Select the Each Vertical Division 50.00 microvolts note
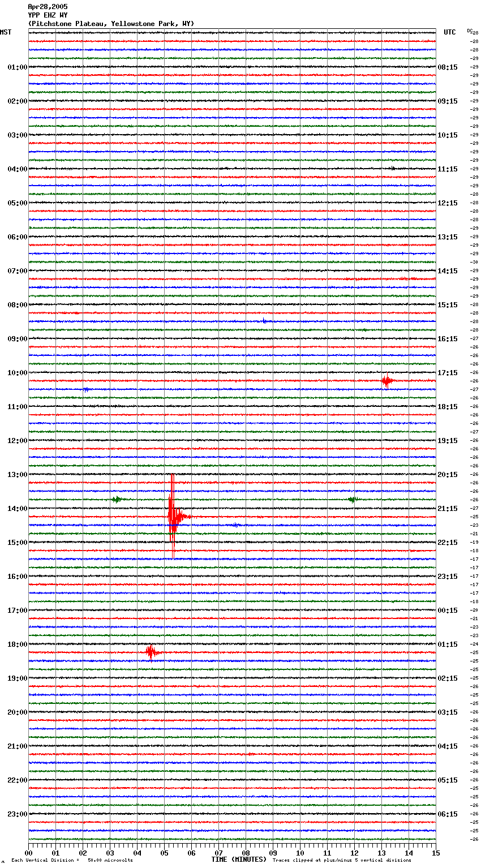481x868 pixels. pyautogui.click(x=72, y=861)
